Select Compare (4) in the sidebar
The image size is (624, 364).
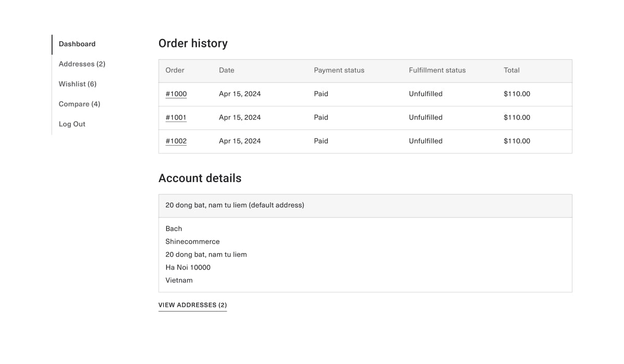[x=79, y=104]
